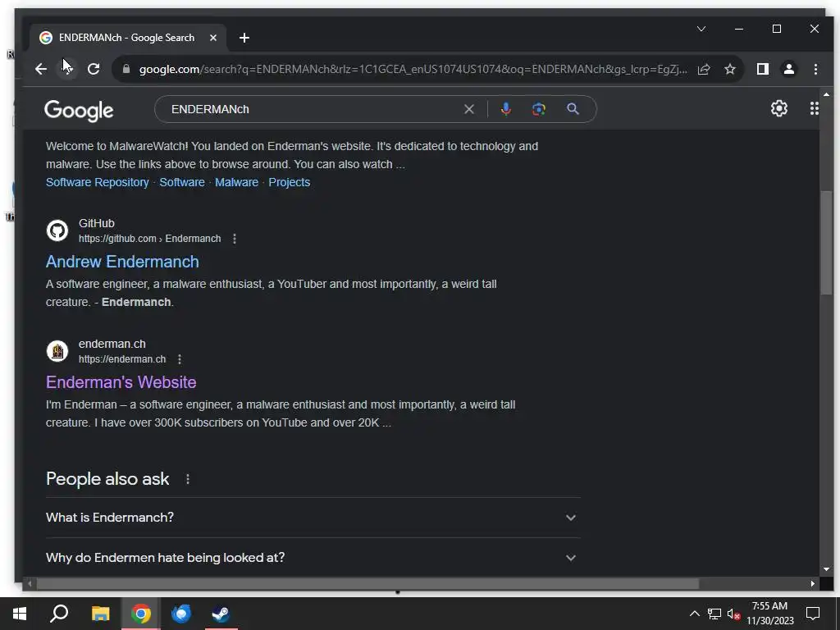Open more options for GitHub result
840x630 pixels.
pyautogui.click(x=234, y=239)
